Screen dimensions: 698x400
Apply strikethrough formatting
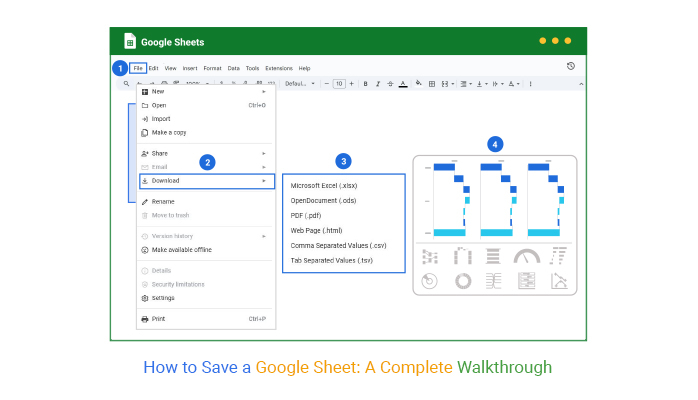coord(390,84)
